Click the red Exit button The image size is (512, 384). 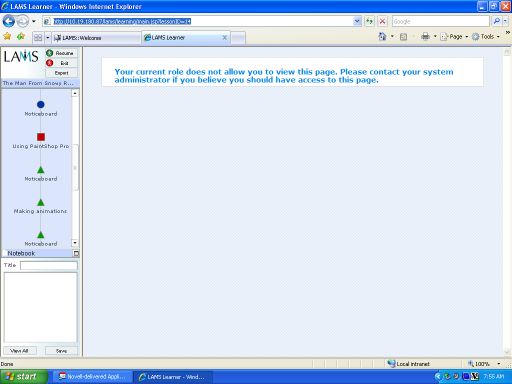coord(61,63)
